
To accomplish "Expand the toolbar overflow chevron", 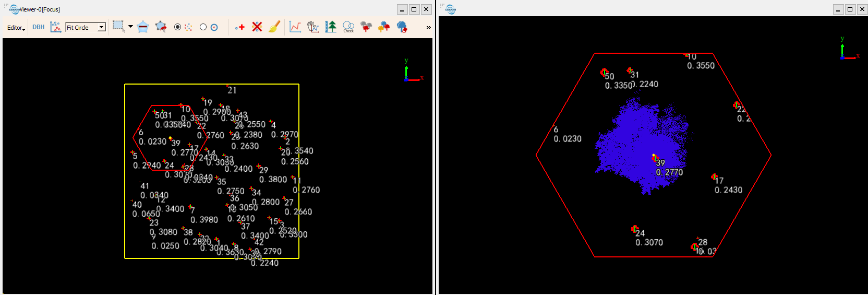I will pyautogui.click(x=428, y=28).
